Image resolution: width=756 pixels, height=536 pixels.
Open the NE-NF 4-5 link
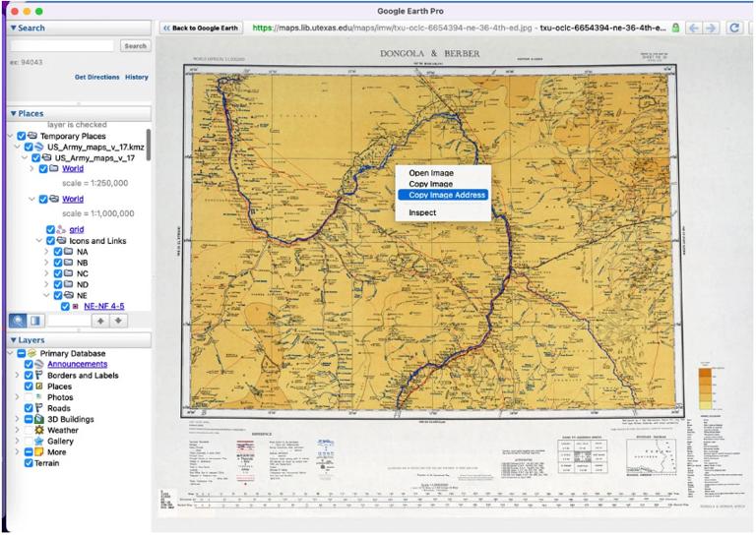point(104,306)
